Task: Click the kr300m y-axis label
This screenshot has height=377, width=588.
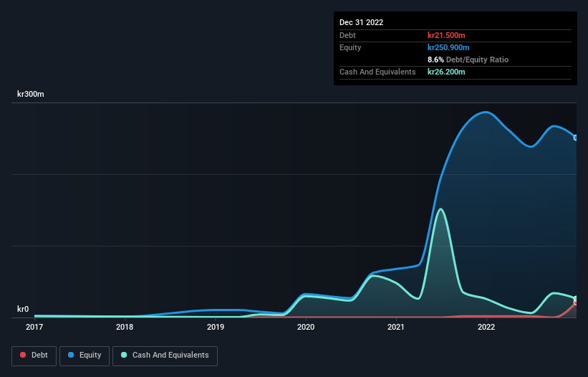Action: pos(30,94)
